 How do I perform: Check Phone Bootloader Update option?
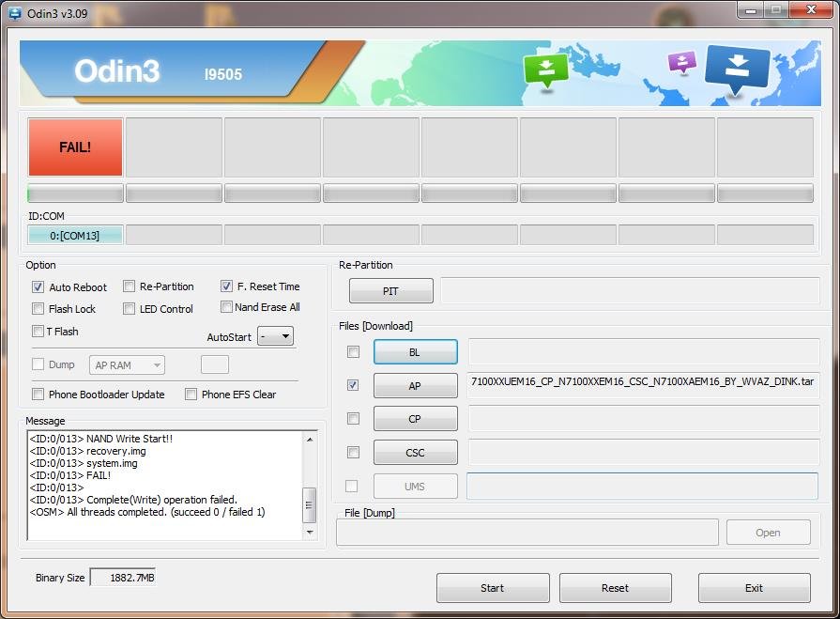coord(38,395)
